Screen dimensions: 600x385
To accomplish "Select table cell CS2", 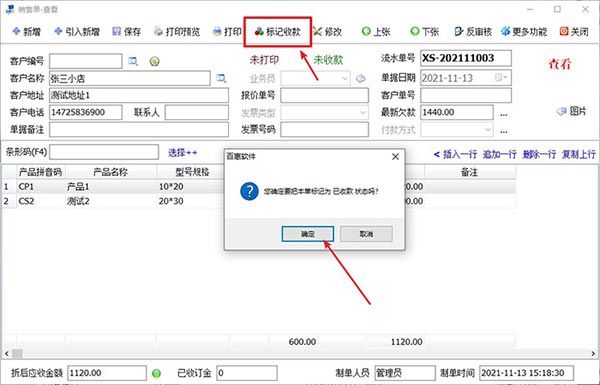I will click(x=41, y=201).
